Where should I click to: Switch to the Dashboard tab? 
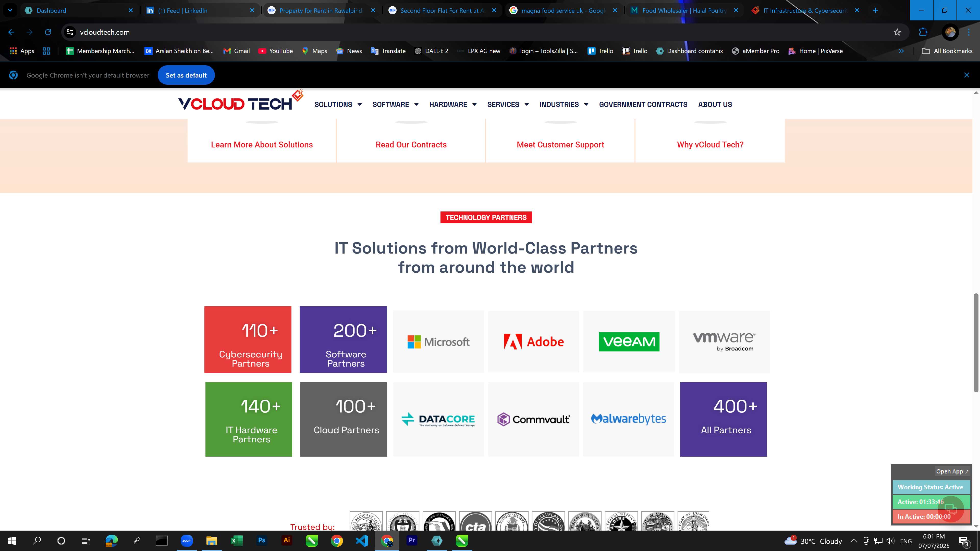[x=79, y=10]
